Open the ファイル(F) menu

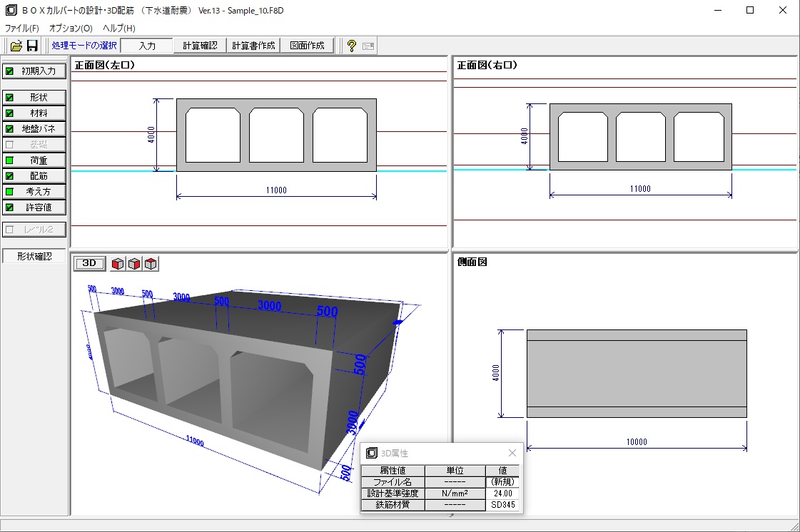click(x=22, y=29)
